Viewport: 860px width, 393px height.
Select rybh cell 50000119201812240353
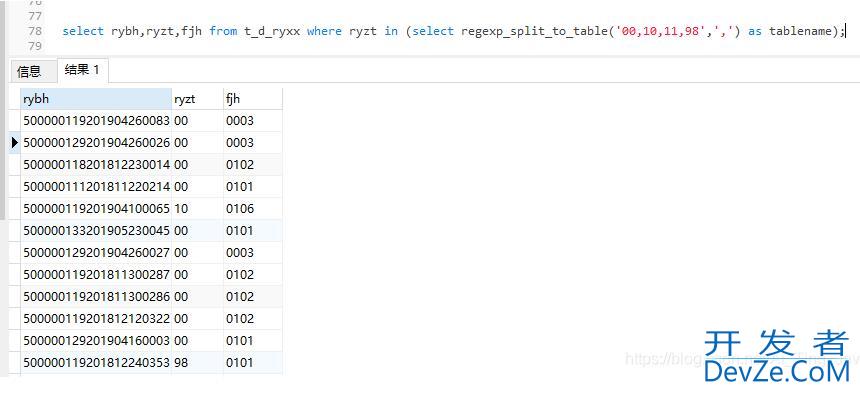(x=96, y=362)
